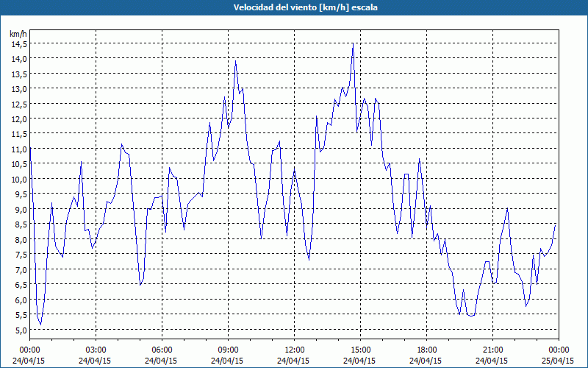
Task: Select the 11,0 y-axis value
Action: [19, 149]
